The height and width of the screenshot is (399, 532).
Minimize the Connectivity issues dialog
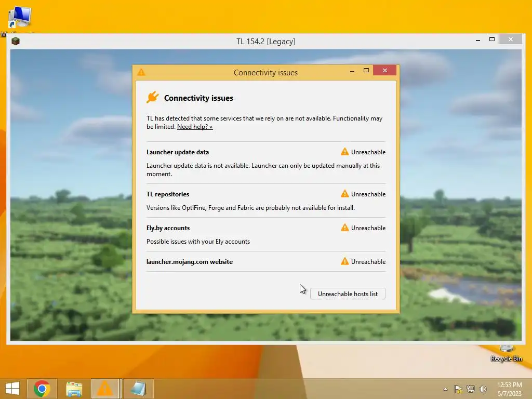tap(352, 71)
